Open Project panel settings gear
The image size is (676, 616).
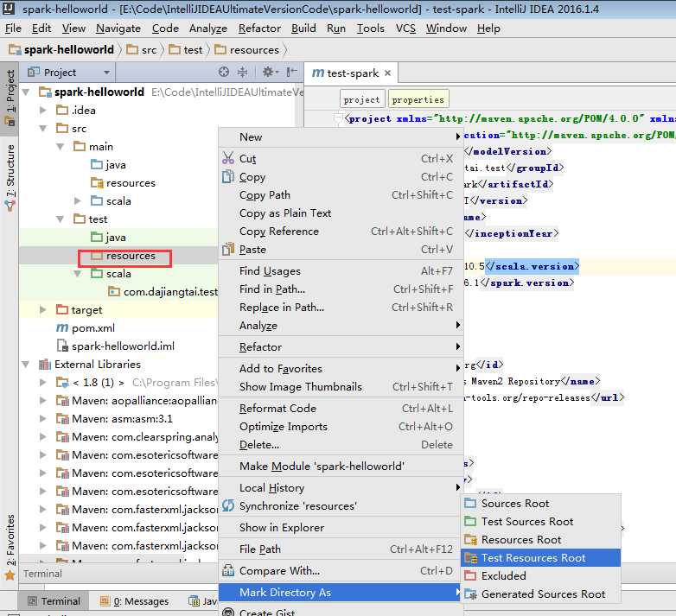(271, 72)
